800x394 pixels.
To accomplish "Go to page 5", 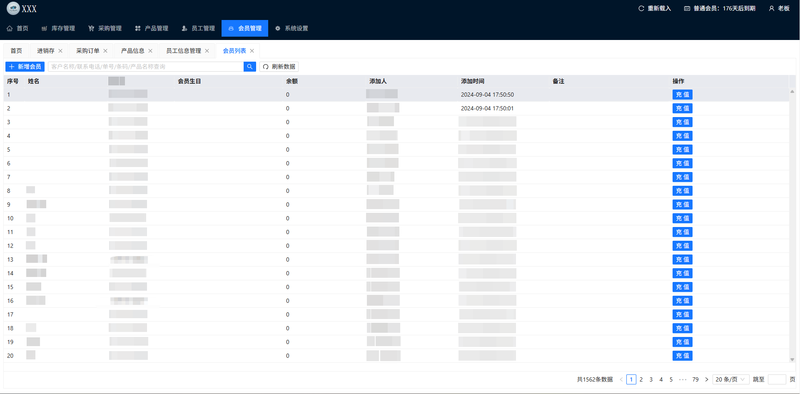I will click(671, 379).
